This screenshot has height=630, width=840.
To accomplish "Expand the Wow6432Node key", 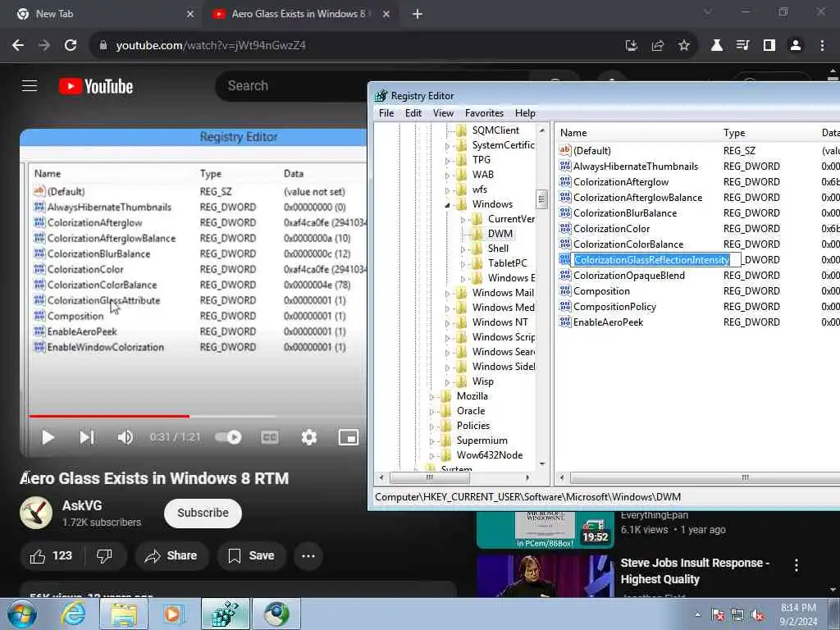I will 431,456.
